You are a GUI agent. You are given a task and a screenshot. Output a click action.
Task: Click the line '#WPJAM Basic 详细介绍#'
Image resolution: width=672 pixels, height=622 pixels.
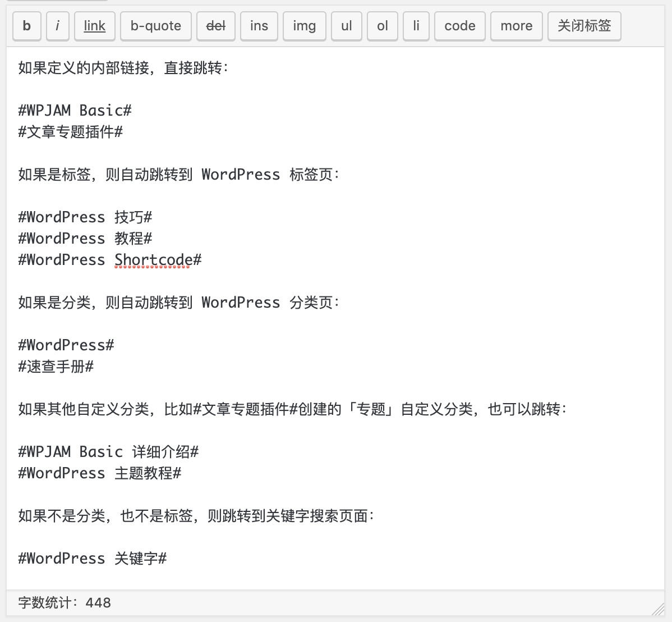[108, 452]
